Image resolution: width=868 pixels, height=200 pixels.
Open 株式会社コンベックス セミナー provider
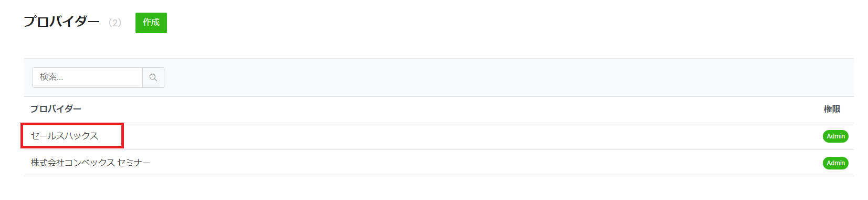click(x=90, y=163)
